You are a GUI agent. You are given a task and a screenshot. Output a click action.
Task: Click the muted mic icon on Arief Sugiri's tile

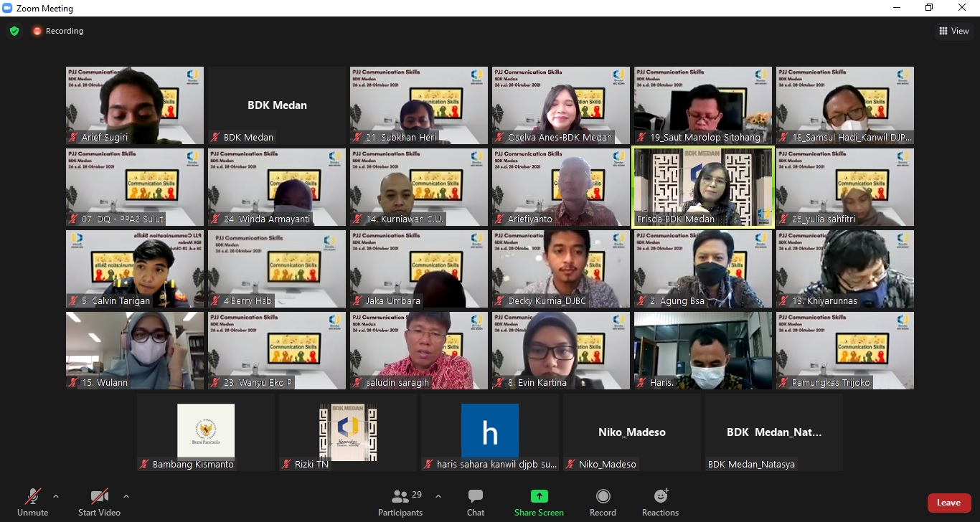[72, 137]
